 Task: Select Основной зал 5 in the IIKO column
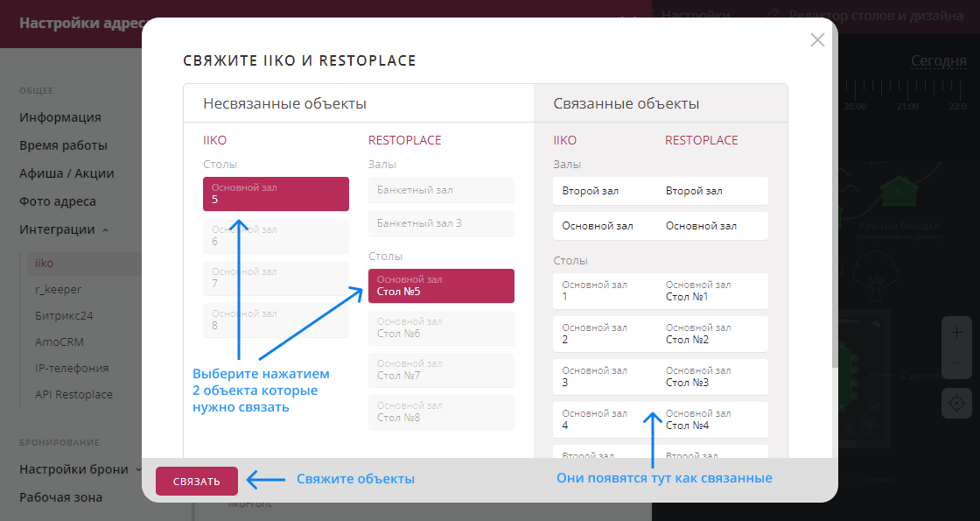[x=276, y=194]
